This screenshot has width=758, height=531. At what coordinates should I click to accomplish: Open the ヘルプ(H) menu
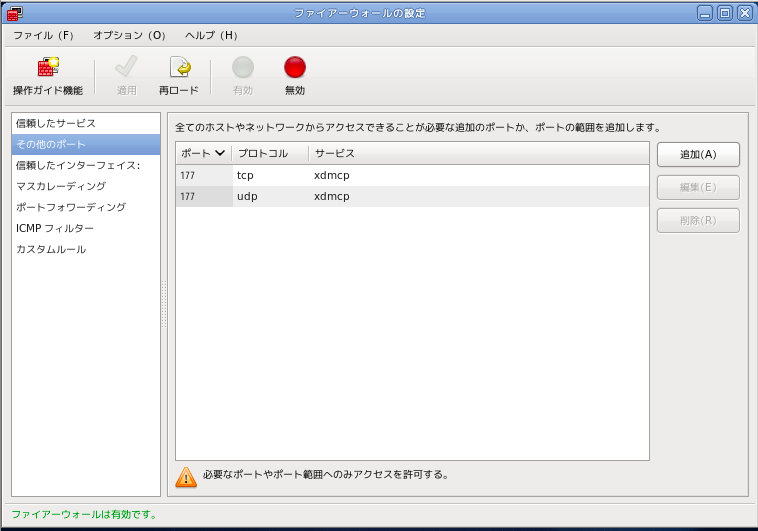click(211, 35)
